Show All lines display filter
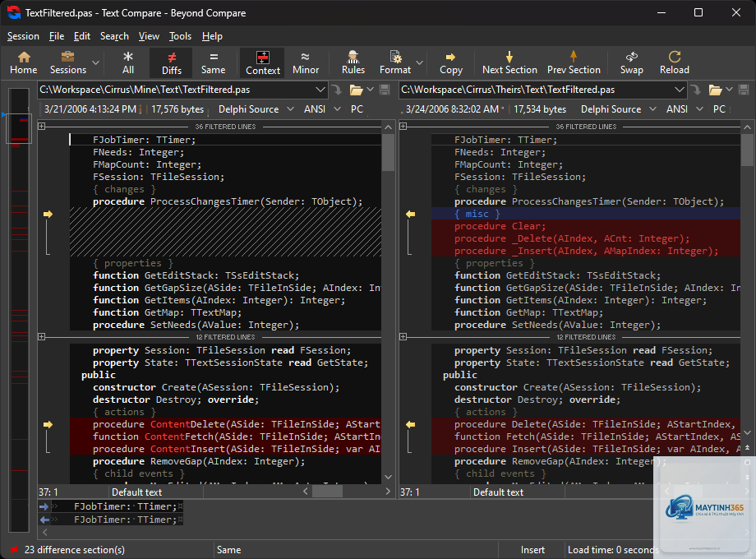Screen dimensions: 756x559 (x=127, y=63)
